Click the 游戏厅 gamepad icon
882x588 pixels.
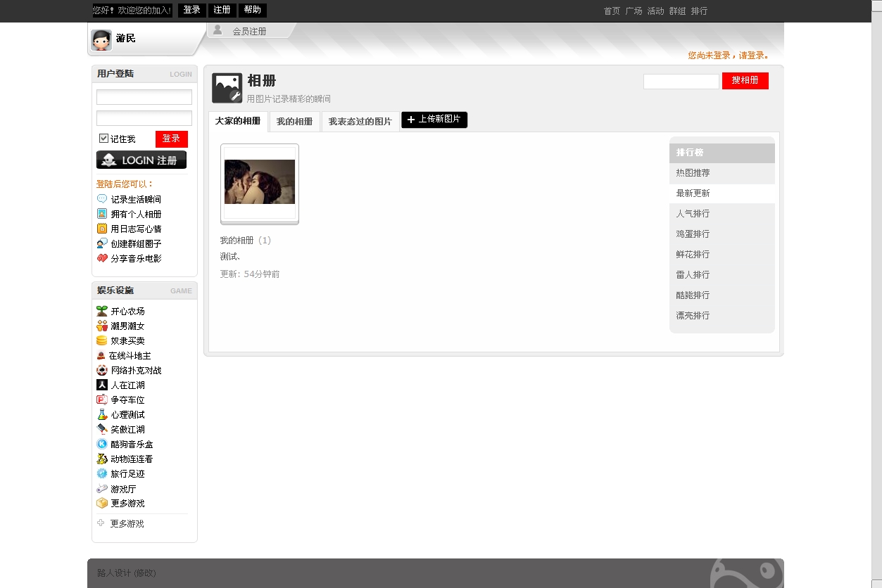pos(102,489)
